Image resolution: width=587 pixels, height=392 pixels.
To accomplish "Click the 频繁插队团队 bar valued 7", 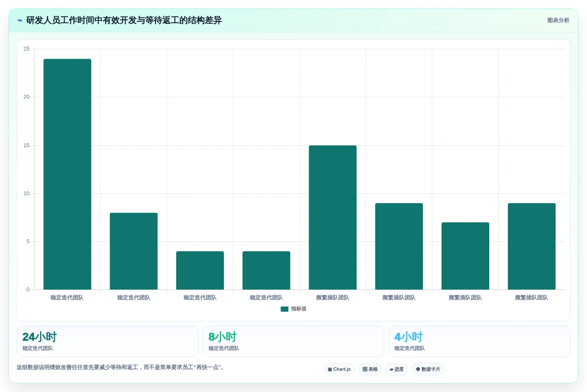I will click(465, 256).
